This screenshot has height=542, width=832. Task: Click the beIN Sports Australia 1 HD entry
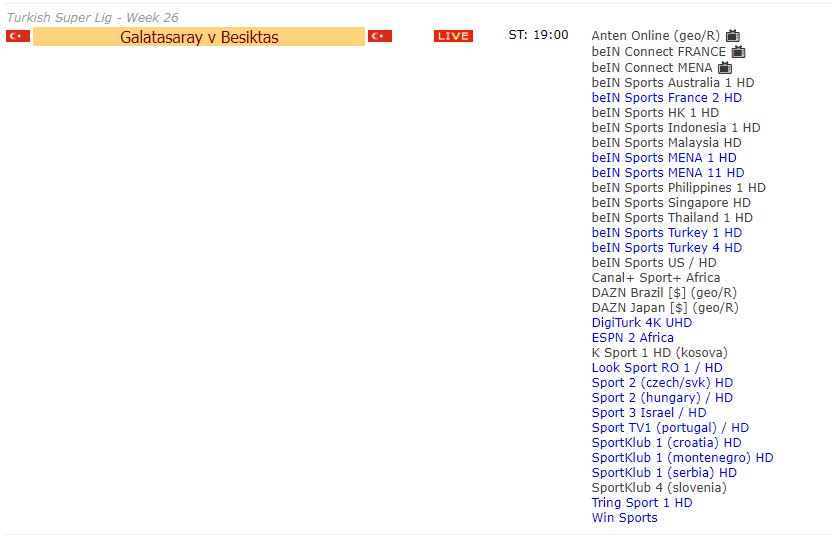pyautogui.click(x=673, y=83)
